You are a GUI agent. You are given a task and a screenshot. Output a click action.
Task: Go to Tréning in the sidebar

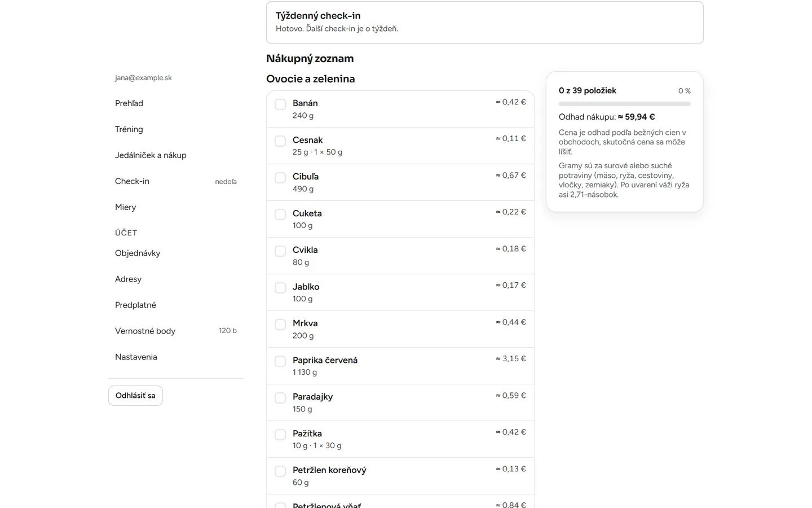pyautogui.click(x=176, y=129)
